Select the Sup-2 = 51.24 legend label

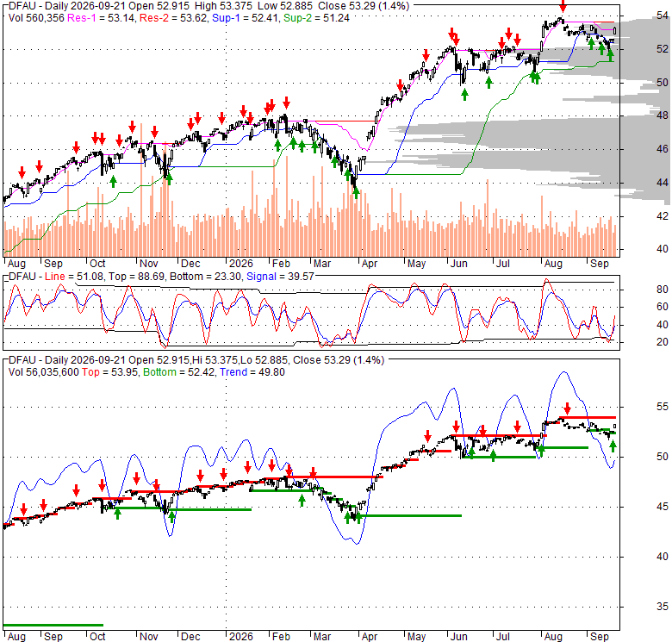coord(316,18)
